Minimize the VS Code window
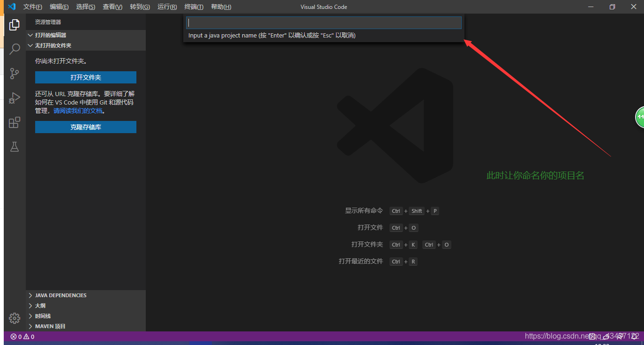Viewport: 644px width, 345px height. tap(591, 7)
